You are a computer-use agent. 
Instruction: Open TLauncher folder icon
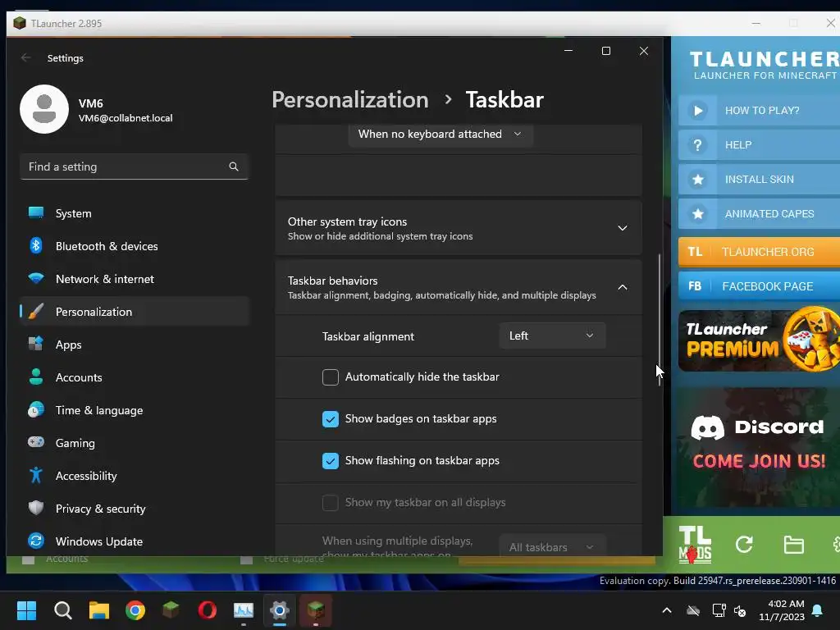(x=793, y=545)
